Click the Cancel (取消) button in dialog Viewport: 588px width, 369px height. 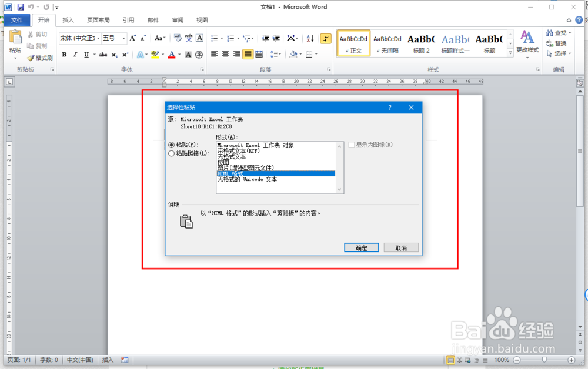click(401, 247)
